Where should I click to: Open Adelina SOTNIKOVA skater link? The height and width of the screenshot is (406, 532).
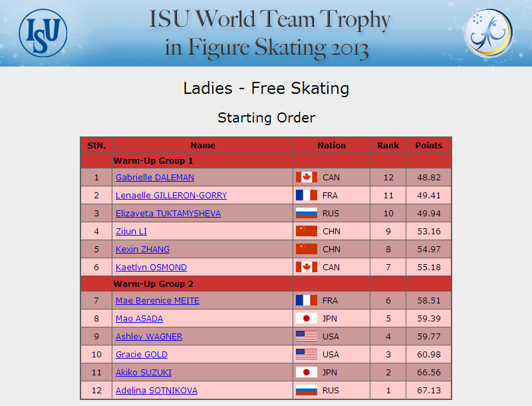pyautogui.click(x=156, y=391)
